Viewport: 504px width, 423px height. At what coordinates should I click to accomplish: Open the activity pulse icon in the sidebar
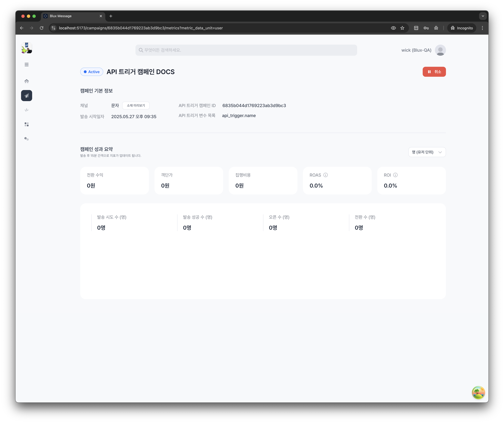pos(27,110)
